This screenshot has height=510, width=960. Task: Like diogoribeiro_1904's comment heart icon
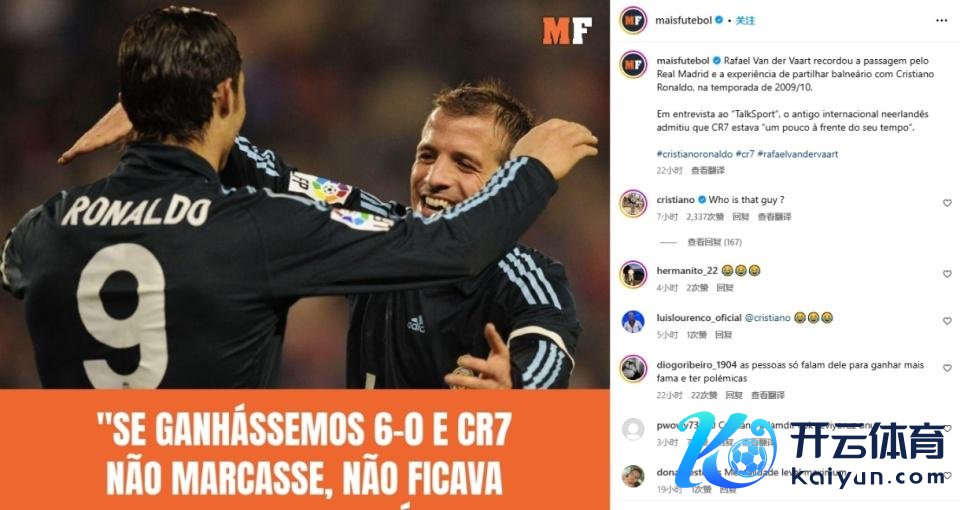pyautogui.click(x=947, y=368)
